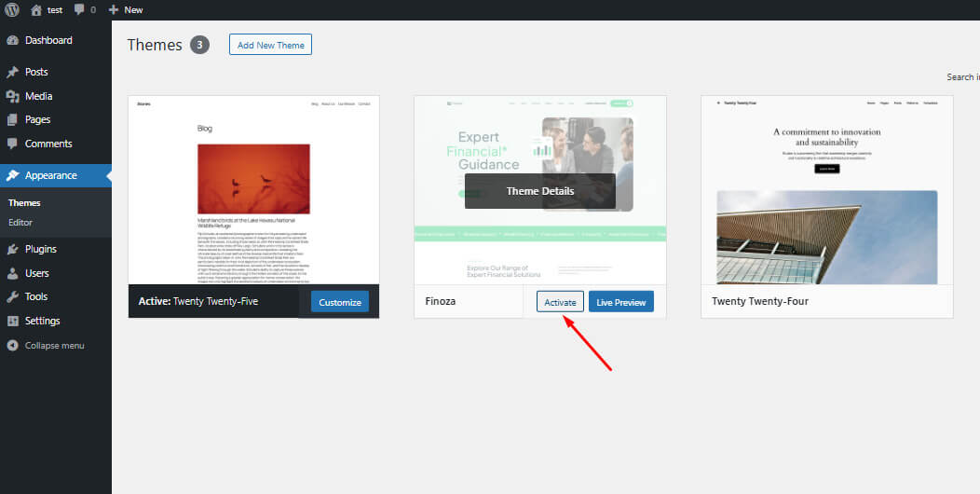This screenshot has height=494, width=980.
Task: Click the Twenty Twenty-Four theme name
Action: pos(760,301)
